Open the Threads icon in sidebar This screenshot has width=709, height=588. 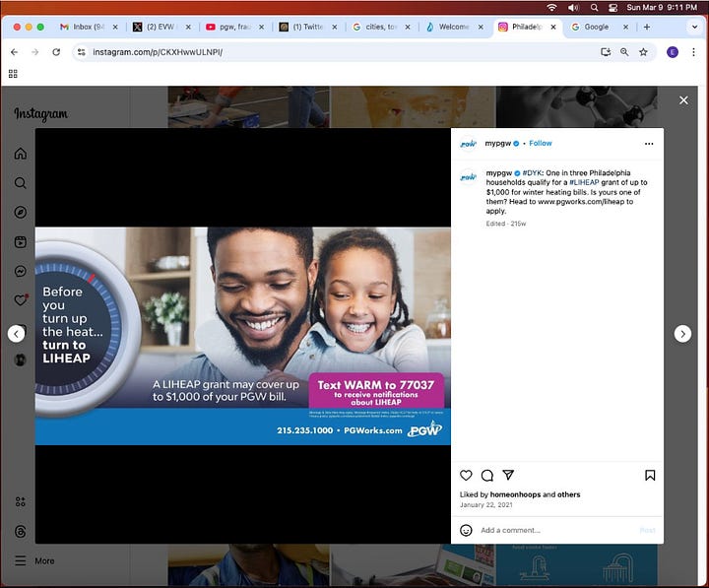[21, 532]
